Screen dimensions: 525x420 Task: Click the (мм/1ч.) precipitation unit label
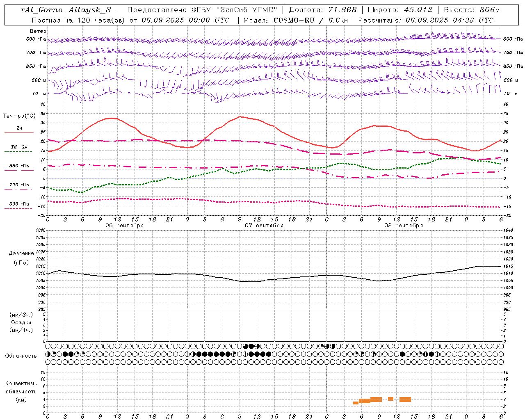[x=21, y=330]
